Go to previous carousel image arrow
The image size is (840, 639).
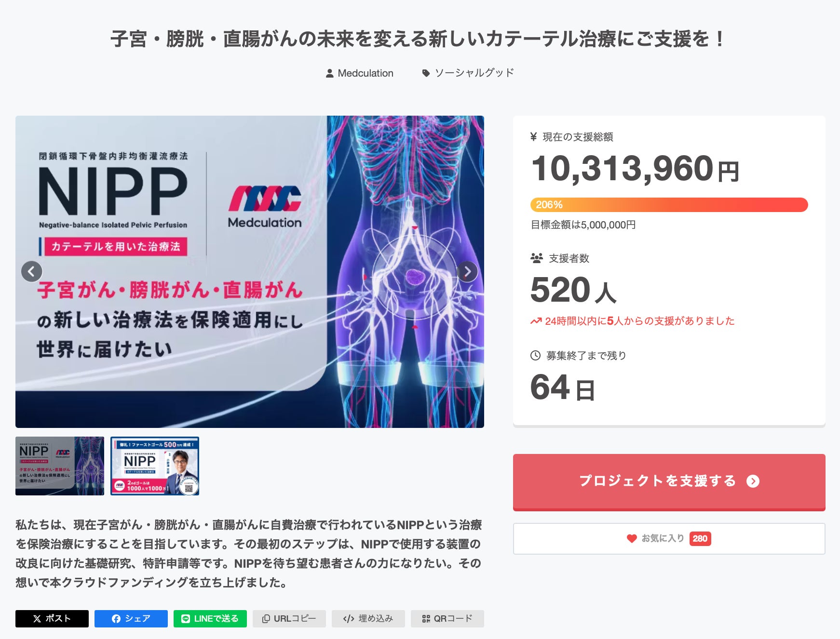click(32, 272)
